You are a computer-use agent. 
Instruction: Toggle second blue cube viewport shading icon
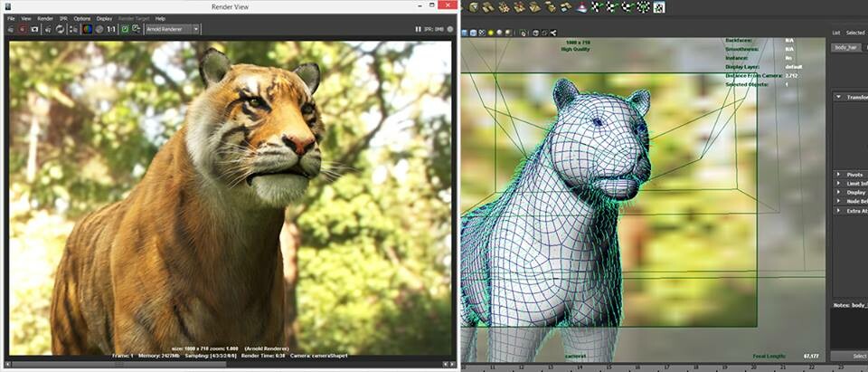pos(473,33)
